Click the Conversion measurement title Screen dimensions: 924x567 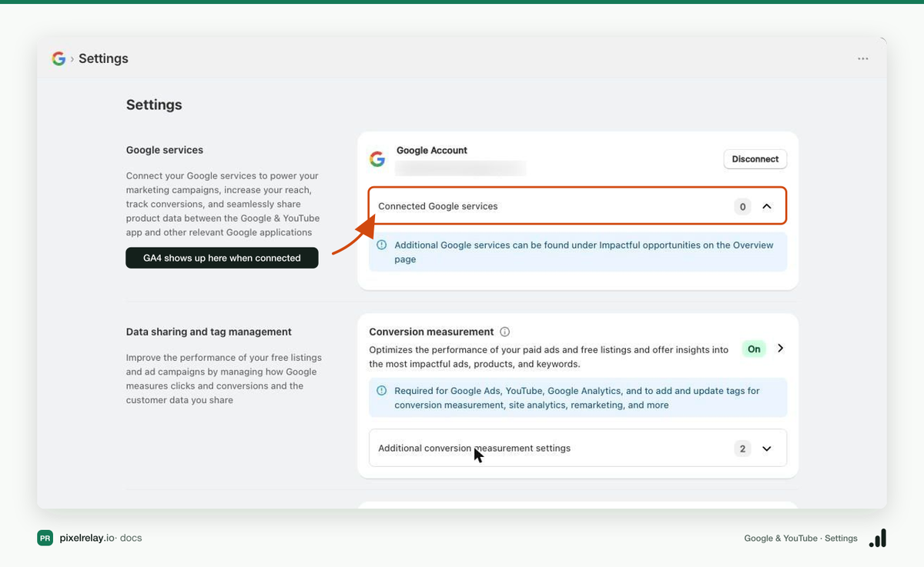(x=431, y=332)
